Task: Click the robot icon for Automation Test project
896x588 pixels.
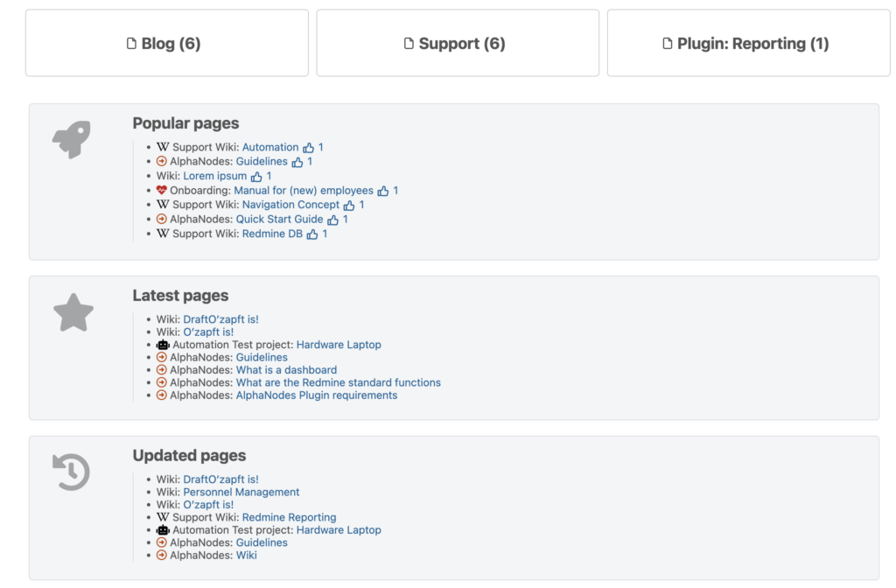Action: [163, 345]
